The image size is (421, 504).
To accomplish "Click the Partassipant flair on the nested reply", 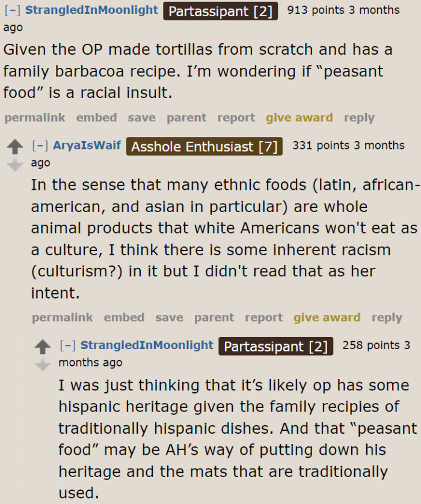I will point(275,347).
